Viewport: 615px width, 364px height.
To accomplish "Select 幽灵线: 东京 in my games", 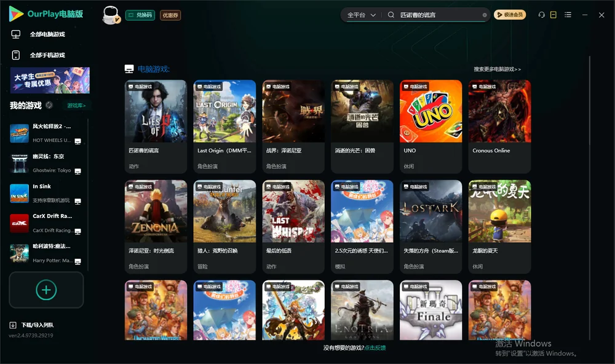I will click(x=46, y=163).
